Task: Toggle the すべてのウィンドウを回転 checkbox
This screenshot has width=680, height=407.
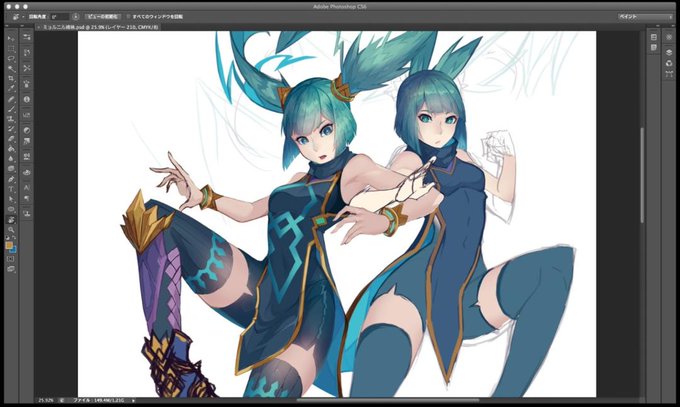Action: (x=128, y=16)
